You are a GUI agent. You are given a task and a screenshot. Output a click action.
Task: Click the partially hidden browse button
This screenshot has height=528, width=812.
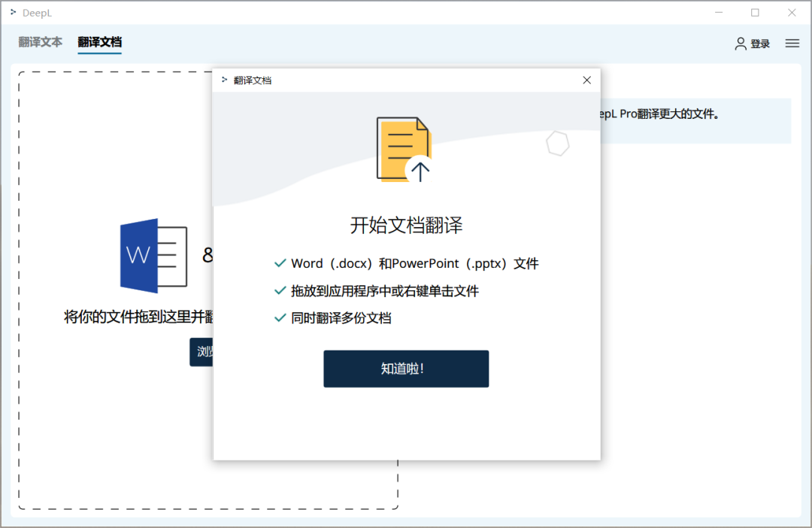click(201, 352)
